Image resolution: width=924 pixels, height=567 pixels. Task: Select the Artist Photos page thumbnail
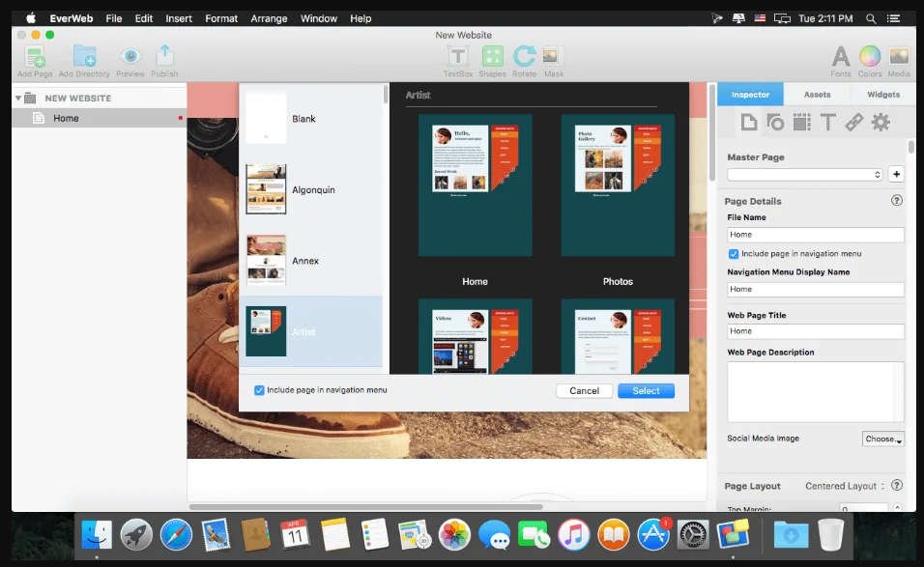pos(618,185)
